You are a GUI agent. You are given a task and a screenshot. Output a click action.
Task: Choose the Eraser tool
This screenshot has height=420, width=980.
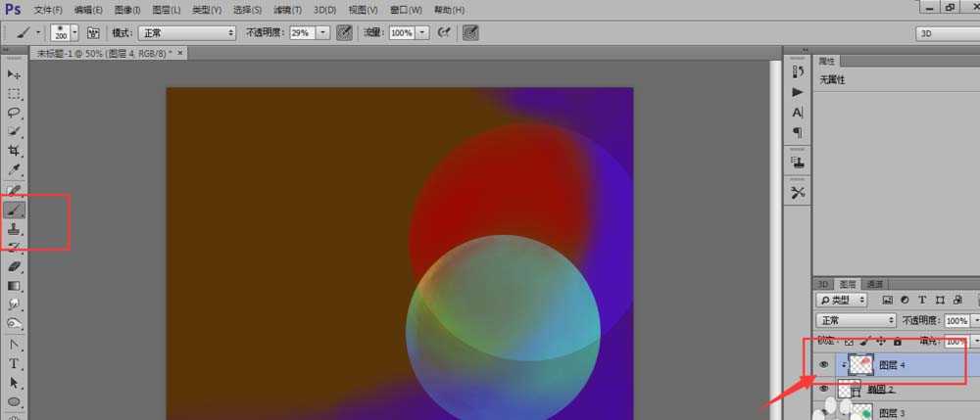15,266
